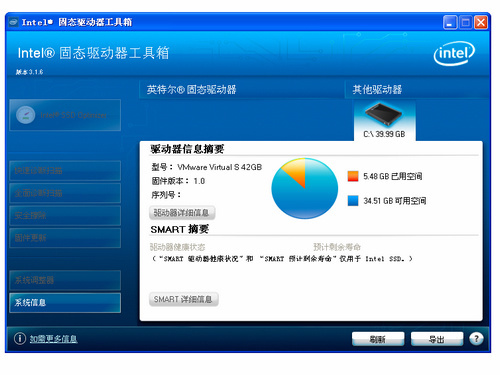Close the Intel toolbox window
The image size is (500, 375).
[x=481, y=22]
